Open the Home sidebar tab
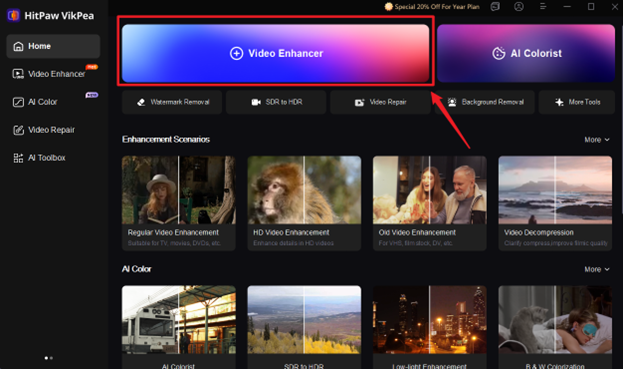Viewport: 623px width, 369px height. (x=53, y=46)
